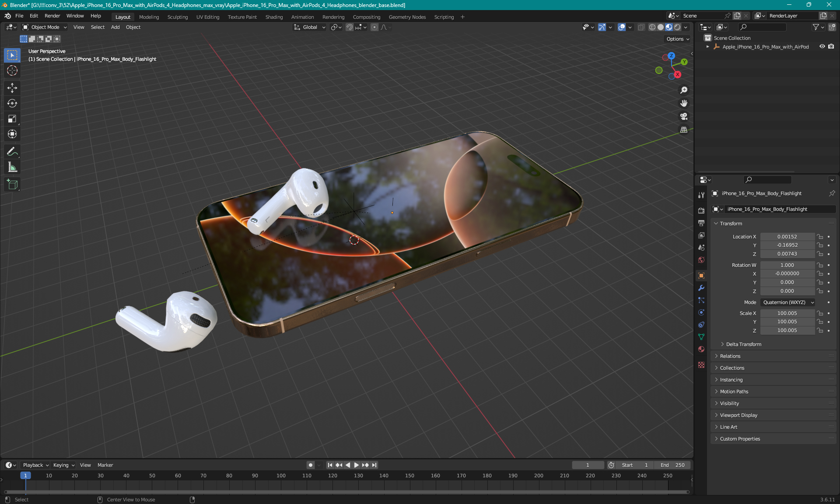840x504 pixels.
Task: Pick the Add Cube tool
Action: point(12,185)
